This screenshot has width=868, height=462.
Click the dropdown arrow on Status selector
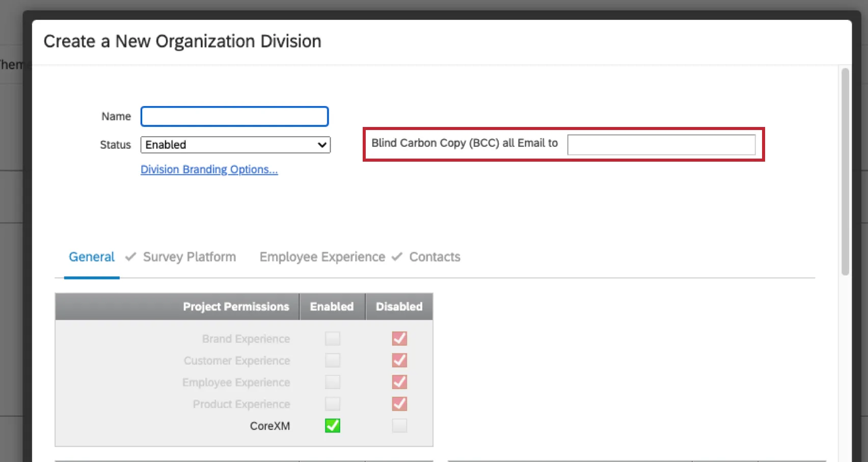click(321, 145)
